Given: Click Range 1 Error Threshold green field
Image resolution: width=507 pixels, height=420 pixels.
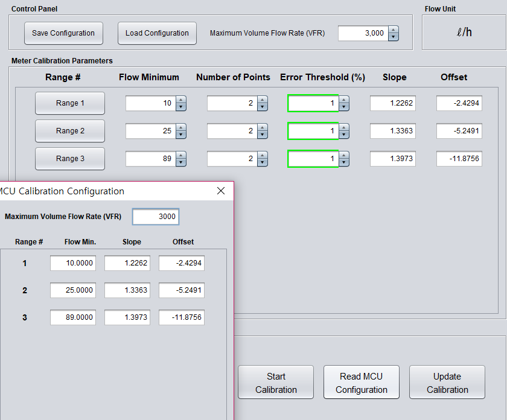Looking at the screenshot, I should coord(313,103).
